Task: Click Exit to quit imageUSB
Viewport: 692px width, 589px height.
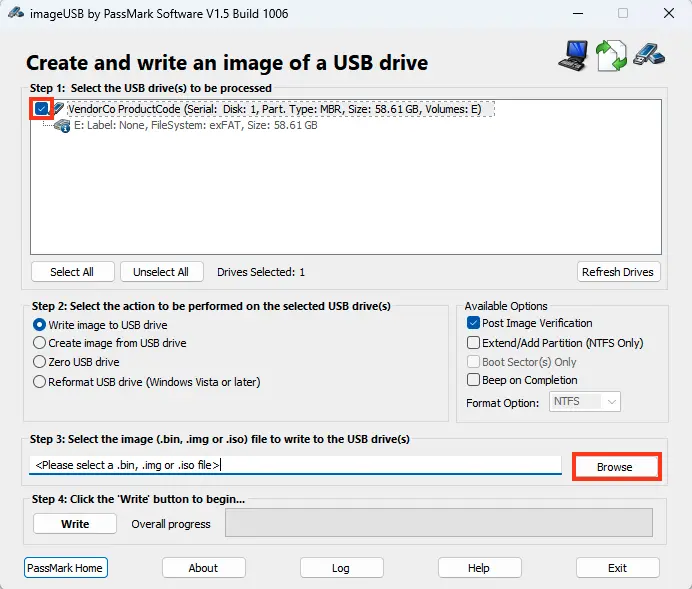Action: [x=618, y=568]
